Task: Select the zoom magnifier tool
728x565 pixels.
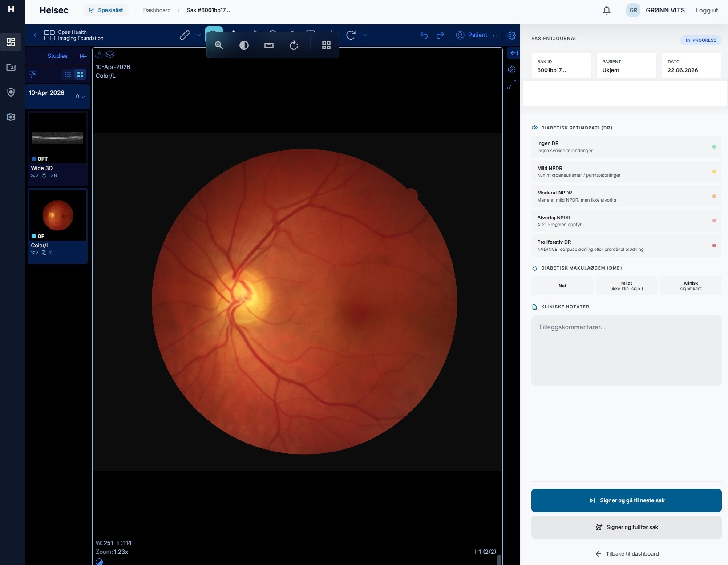Action: (x=219, y=45)
